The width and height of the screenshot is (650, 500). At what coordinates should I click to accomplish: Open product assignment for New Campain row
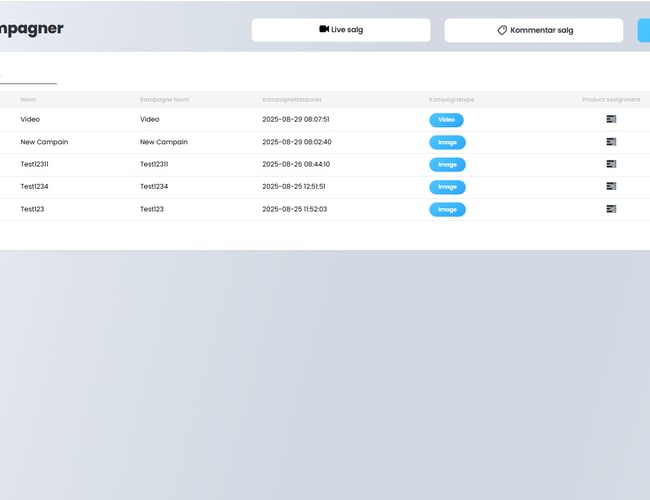[611, 142]
